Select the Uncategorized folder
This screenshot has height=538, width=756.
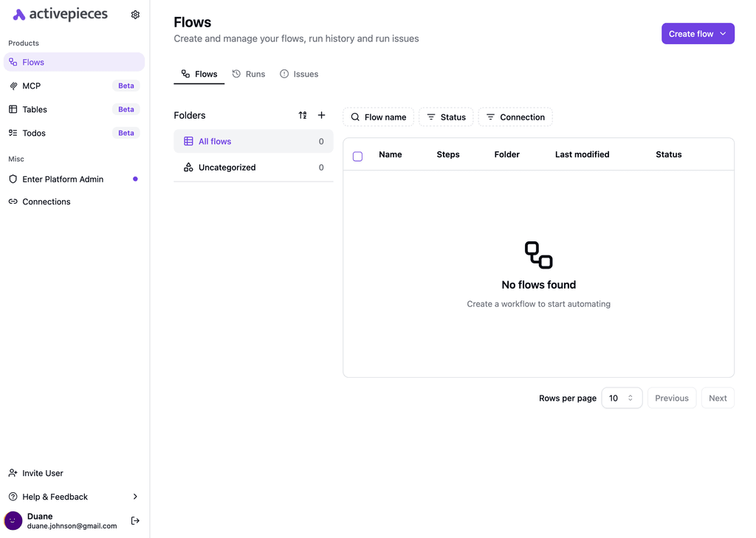[254, 168]
